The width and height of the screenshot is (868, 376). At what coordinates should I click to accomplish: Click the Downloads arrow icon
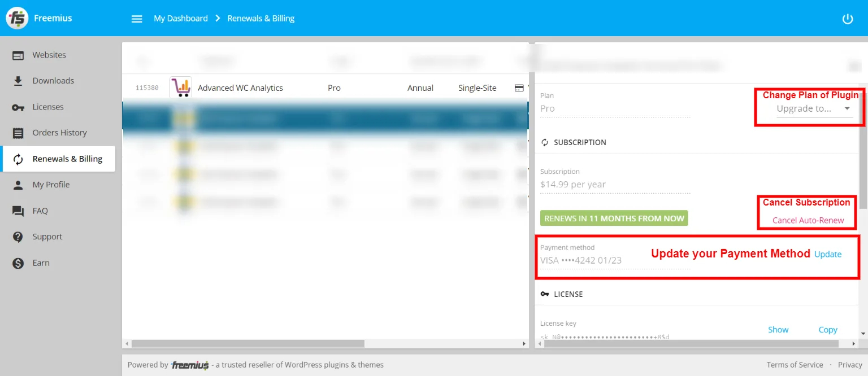point(18,81)
